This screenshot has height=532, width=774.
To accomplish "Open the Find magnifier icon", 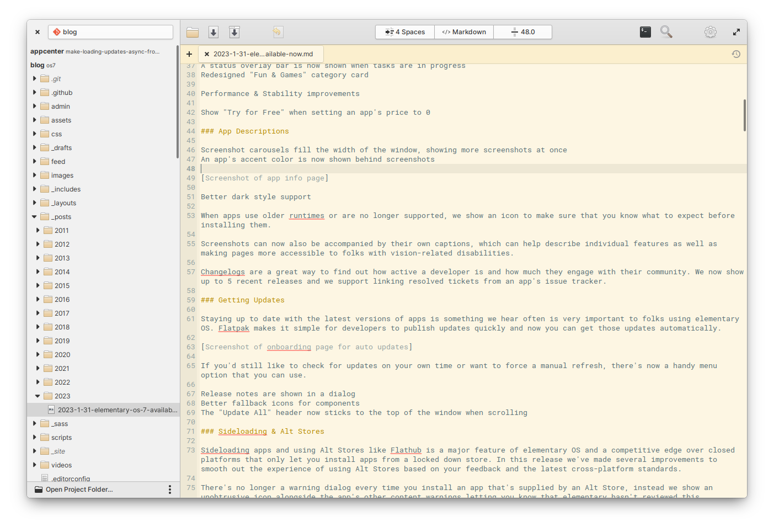I will click(x=666, y=32).
